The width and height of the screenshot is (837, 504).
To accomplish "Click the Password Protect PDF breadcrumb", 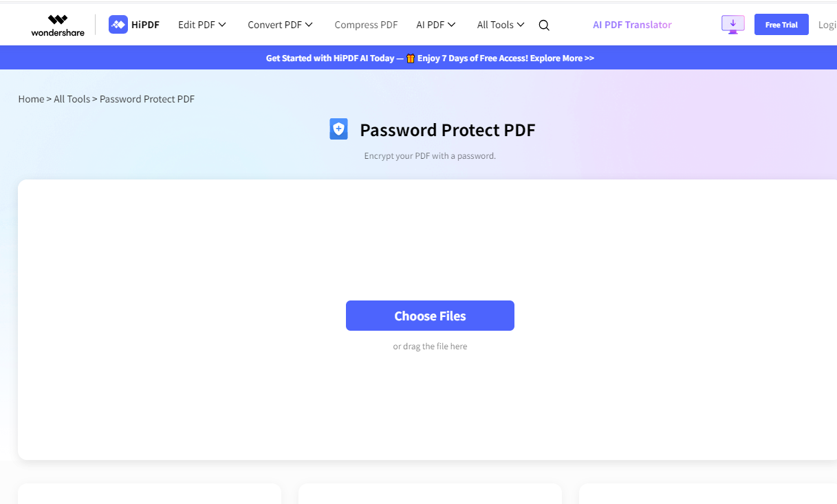I will (147, 99).
